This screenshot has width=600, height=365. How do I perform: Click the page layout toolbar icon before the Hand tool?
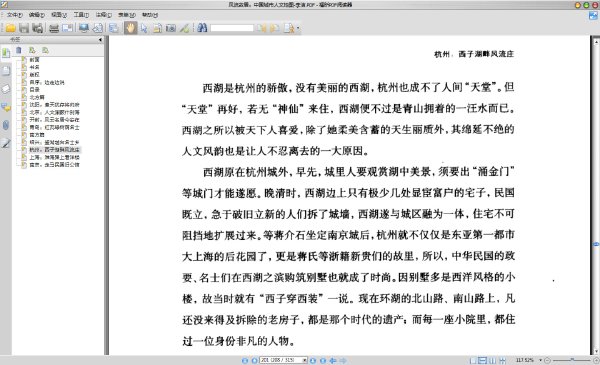tap(114, 28)
